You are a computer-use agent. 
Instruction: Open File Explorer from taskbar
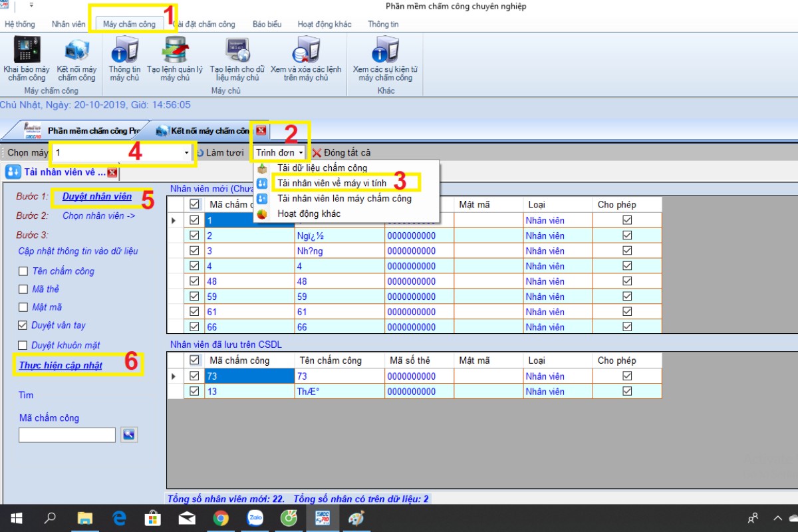(x=85, y=518)
